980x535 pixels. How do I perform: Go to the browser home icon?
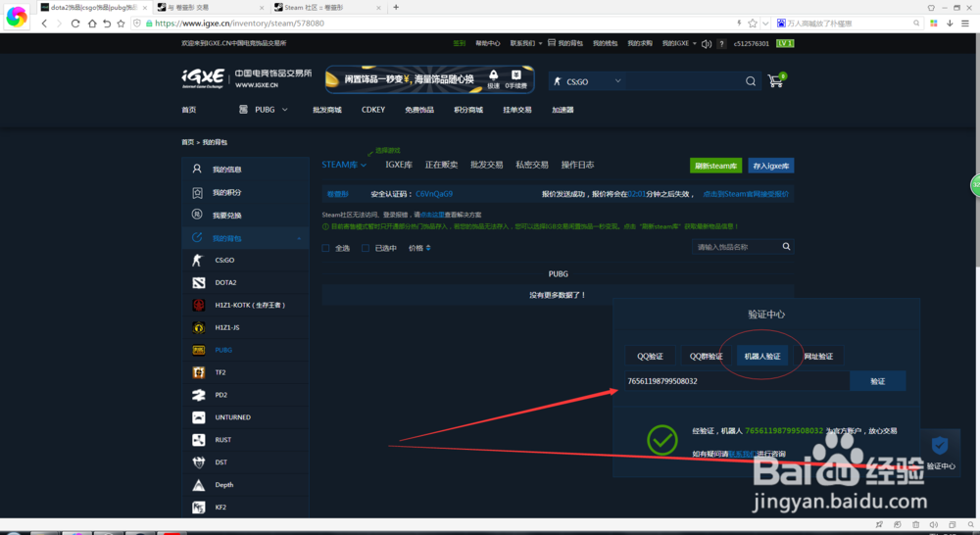[x=92, y=24]
